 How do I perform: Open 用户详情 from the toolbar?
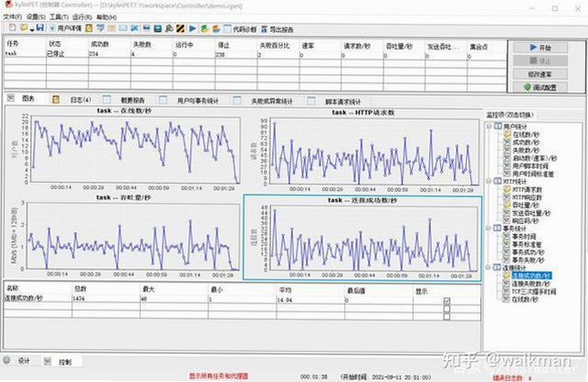(x=65, y=28)
